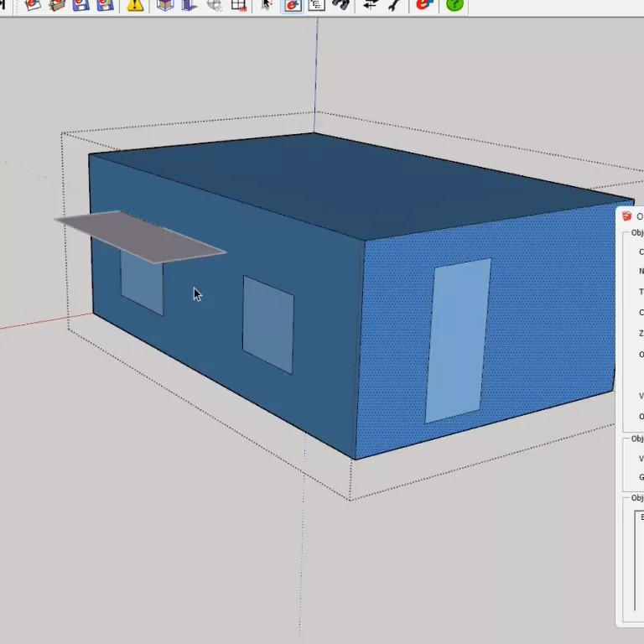This screenshot has height=644, width=644.
Task: Select the arrow cursor info tool icon
Action: (x=267, y=4)
